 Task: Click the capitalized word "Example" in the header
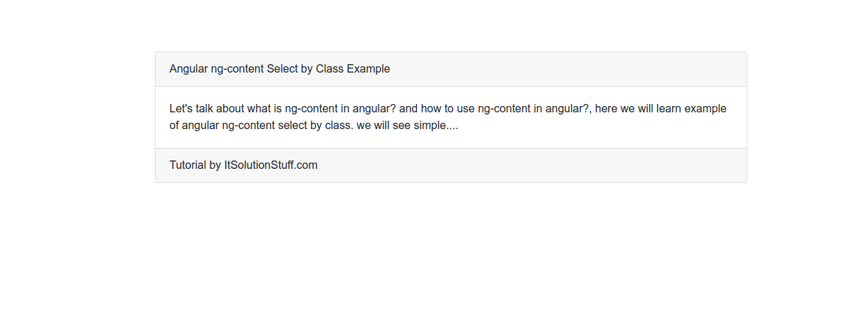[368, 69]
